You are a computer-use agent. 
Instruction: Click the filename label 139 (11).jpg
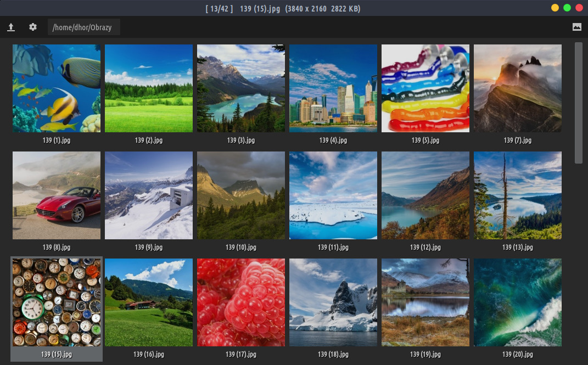point(333,248)
